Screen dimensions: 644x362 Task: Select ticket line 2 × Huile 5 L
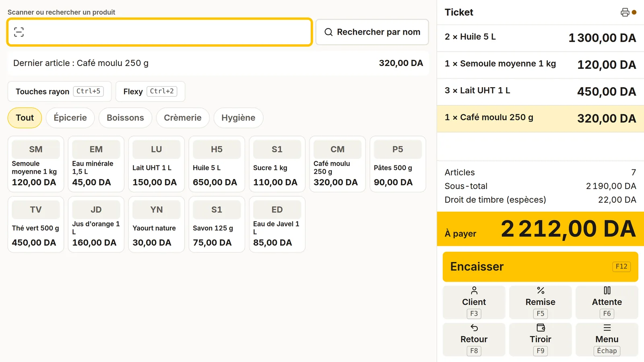coord(541,38)
